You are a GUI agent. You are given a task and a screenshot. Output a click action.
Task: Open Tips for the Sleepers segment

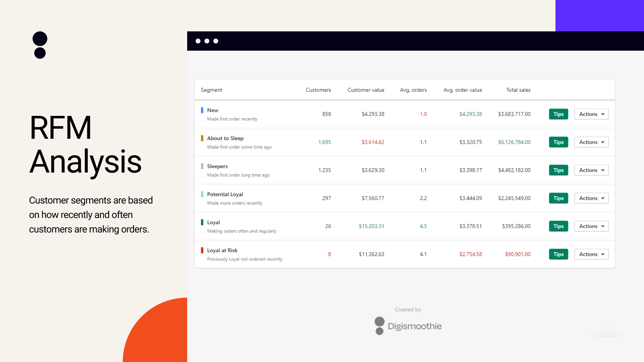pos(558,170)
